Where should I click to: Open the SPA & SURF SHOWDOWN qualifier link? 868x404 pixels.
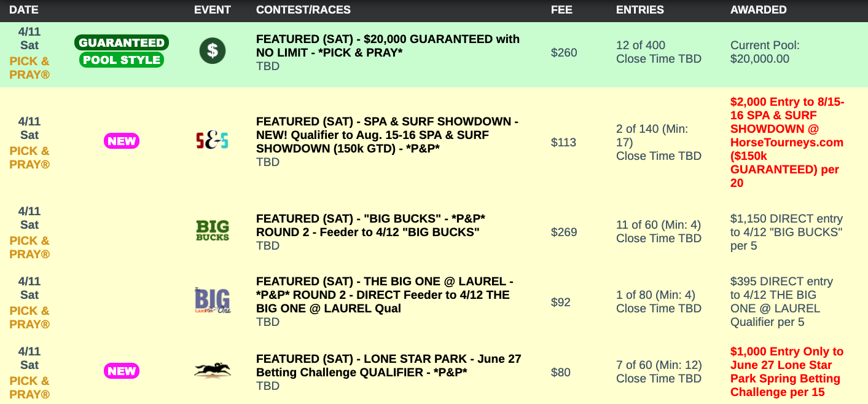(387, 135)
